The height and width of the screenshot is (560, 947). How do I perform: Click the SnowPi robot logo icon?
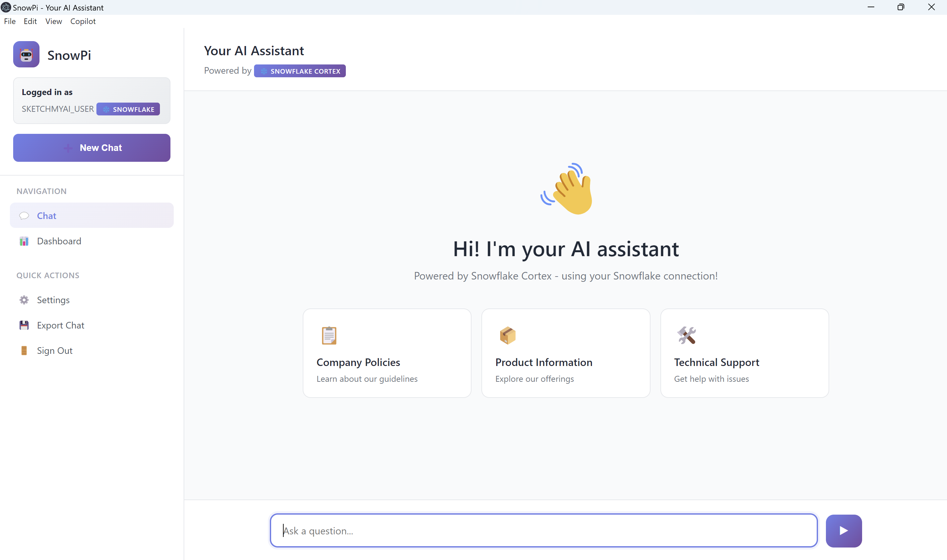tap(26, 54)
